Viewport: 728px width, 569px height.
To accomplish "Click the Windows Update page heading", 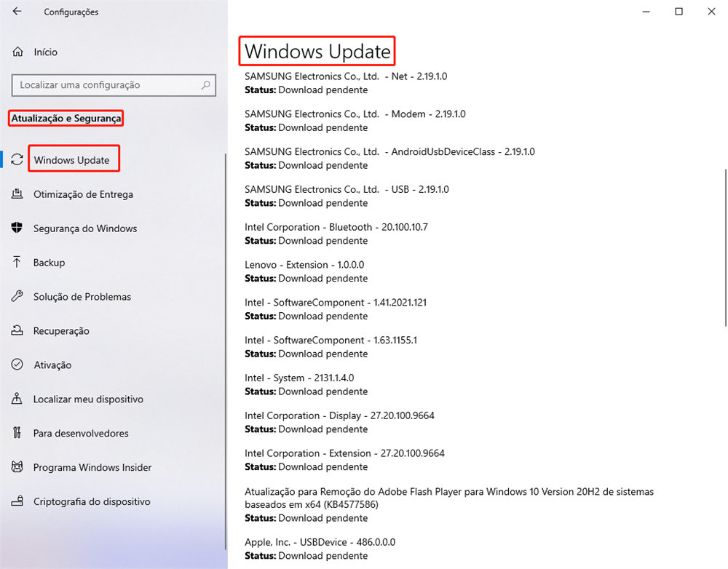I will point(317,51).
